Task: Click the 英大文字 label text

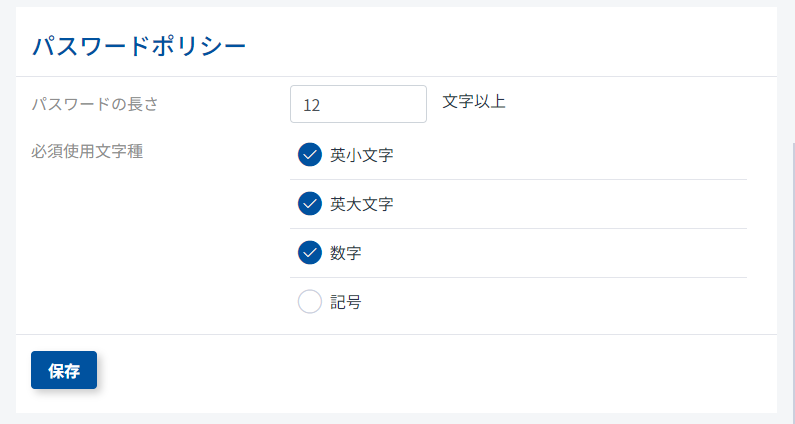Action: point(361,204)
